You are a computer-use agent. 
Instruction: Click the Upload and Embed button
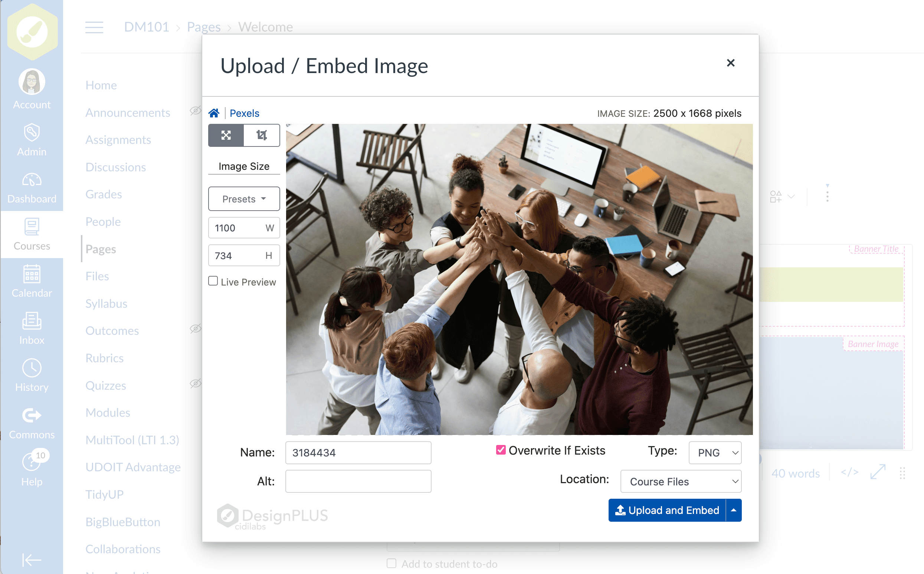tap(667, 510)
